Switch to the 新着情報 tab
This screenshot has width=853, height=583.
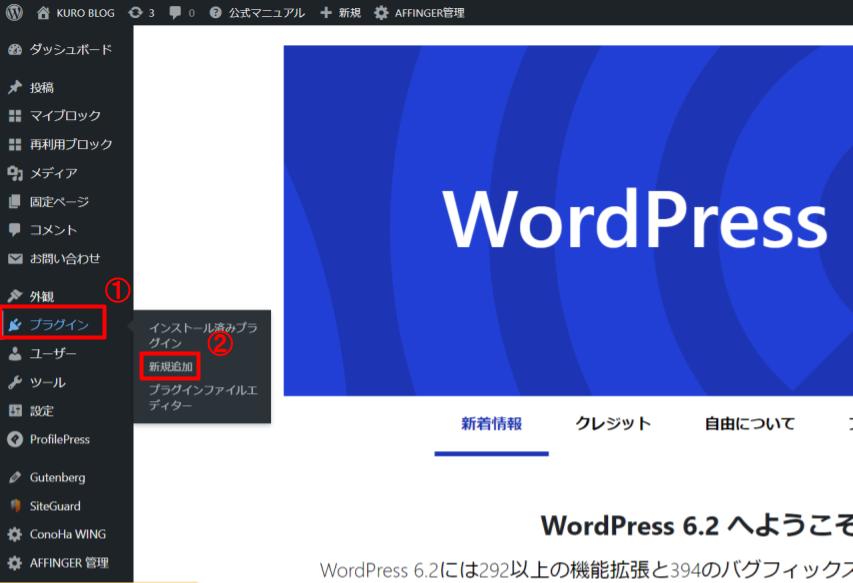491,424
